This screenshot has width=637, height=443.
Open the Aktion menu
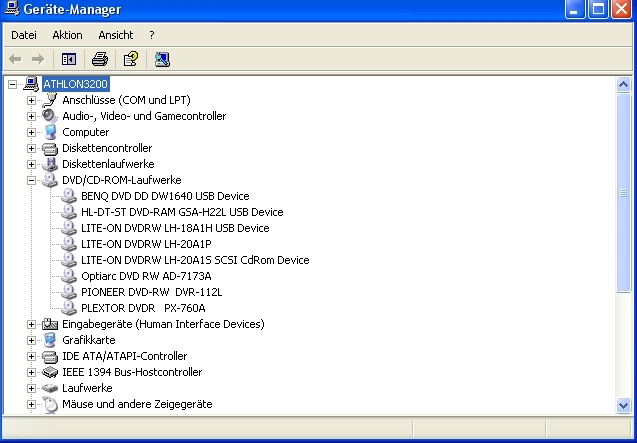[67, 35]
